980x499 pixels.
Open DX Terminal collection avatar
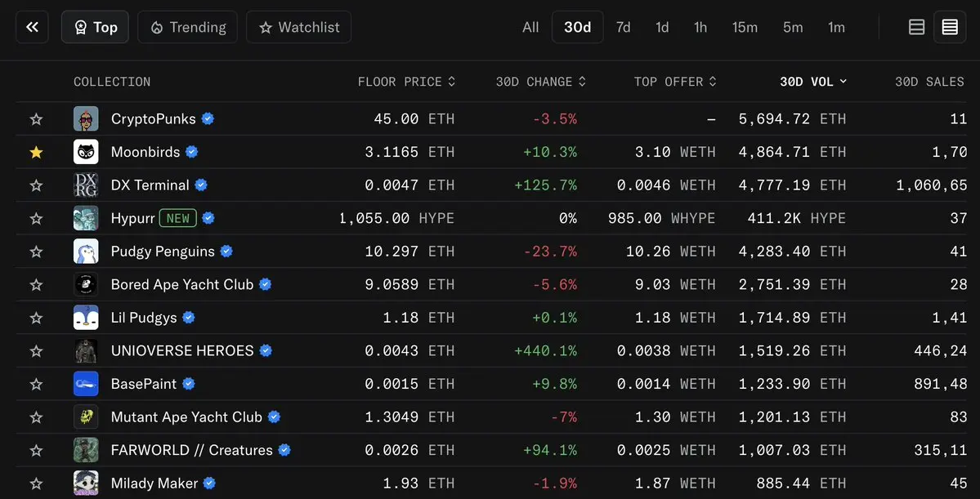click(86, 185)
